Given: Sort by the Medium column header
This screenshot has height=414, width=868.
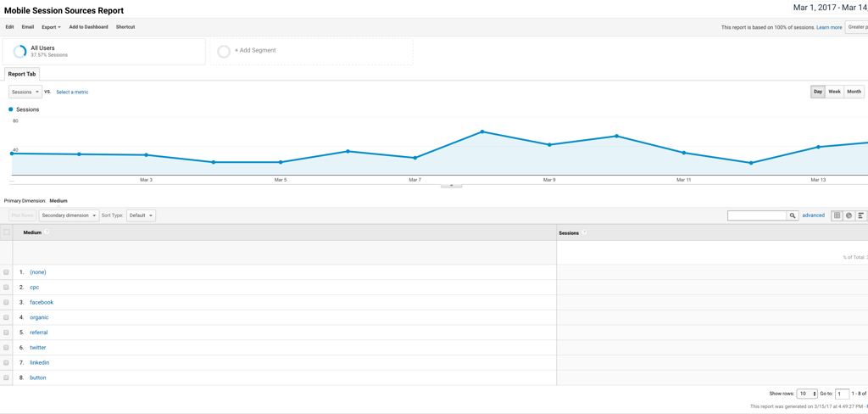Looking at the screenshot, I should [32, 232].
